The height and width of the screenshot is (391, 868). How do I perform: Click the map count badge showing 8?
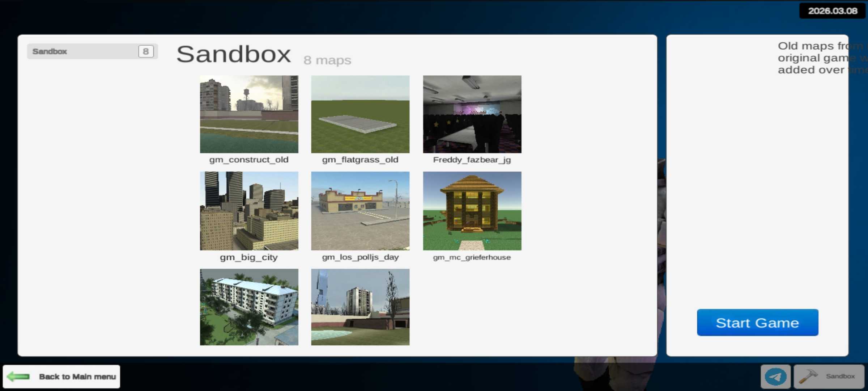click(146, 51)
